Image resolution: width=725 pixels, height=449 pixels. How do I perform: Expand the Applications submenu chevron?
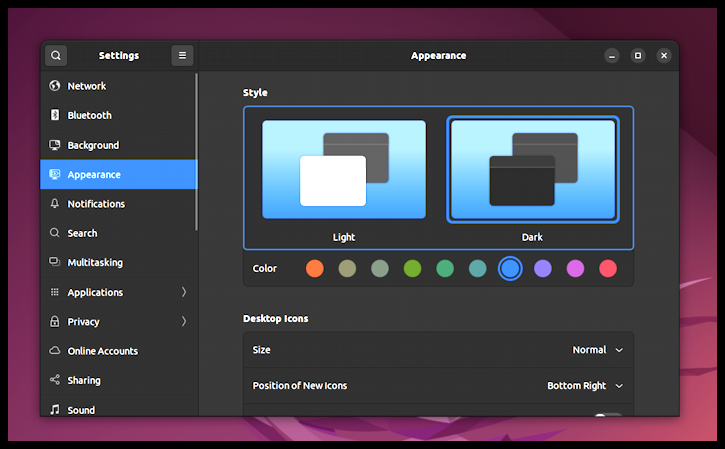pyautogui.click(x=184, y=292)
